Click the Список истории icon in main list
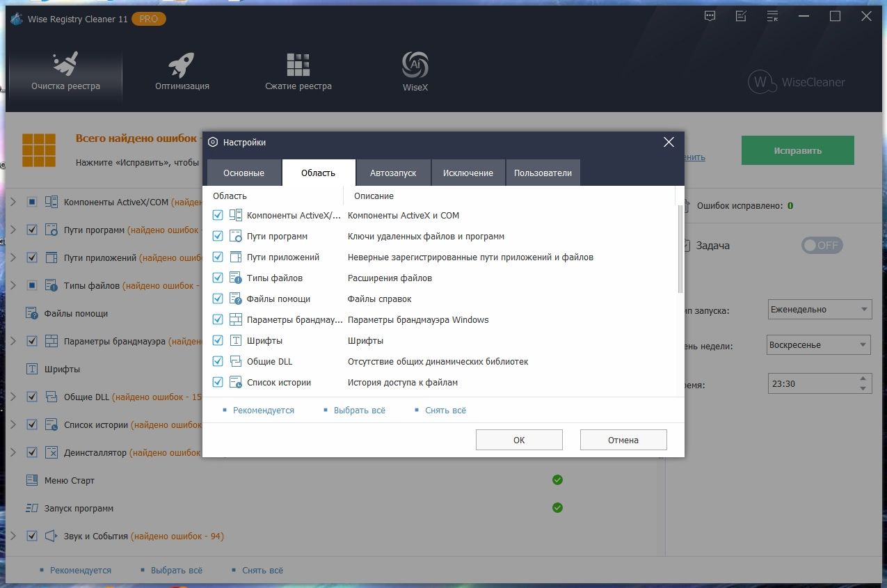This screenshot has width=887, height=588. (x=51, y=424)
